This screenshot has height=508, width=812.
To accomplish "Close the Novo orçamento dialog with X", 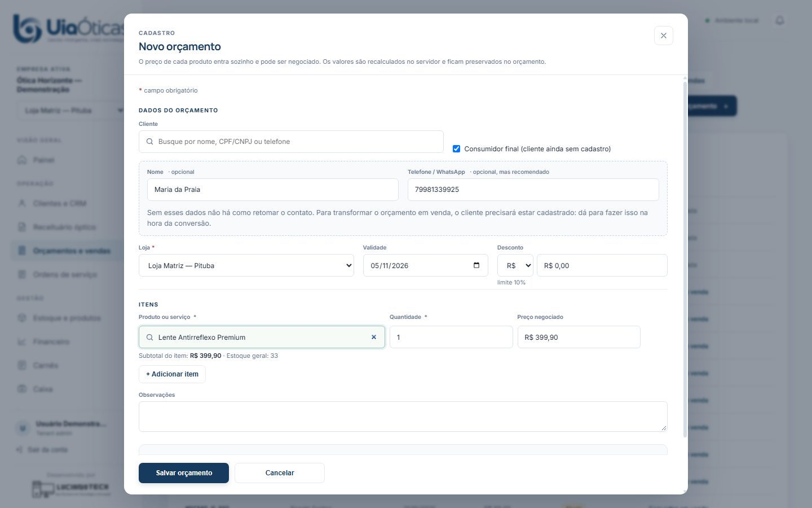I will click(664, 36).
